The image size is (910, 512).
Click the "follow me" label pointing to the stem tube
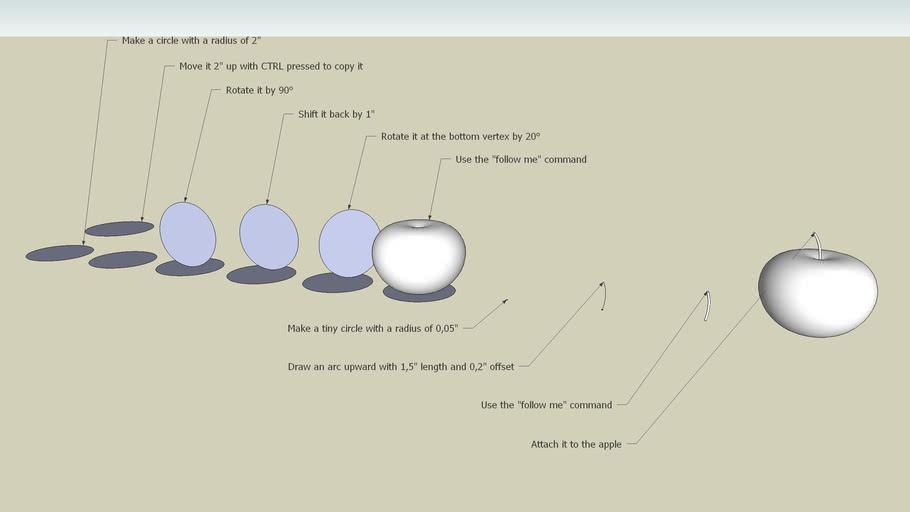coord(546,405)
